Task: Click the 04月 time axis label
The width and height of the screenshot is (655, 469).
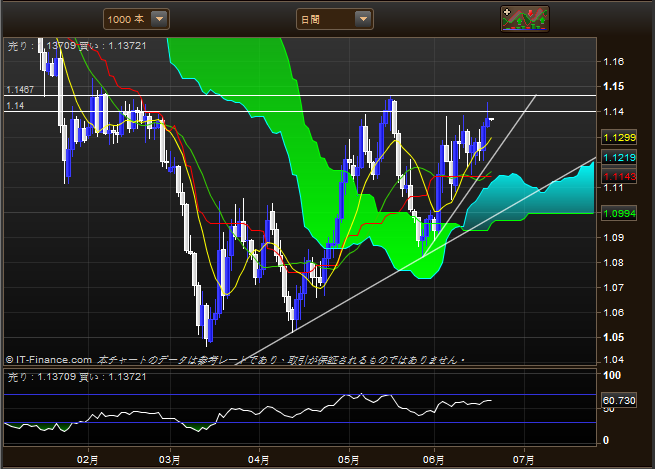Action: (259, 460)
